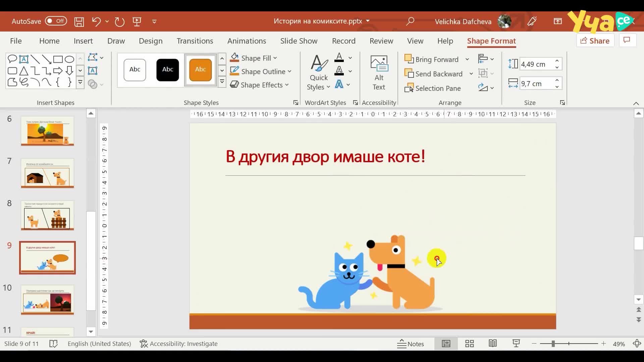This screenshot has width=644, height=362.
Task: Start Slide Show from status bar
Action: tap(516, 344)
